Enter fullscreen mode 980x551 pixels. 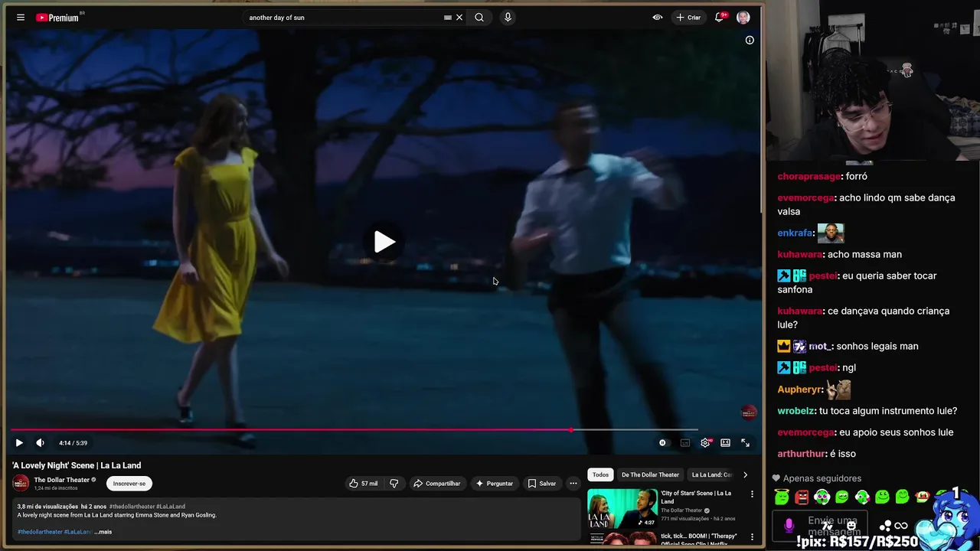pyautogui.click(x=745, y=442)
